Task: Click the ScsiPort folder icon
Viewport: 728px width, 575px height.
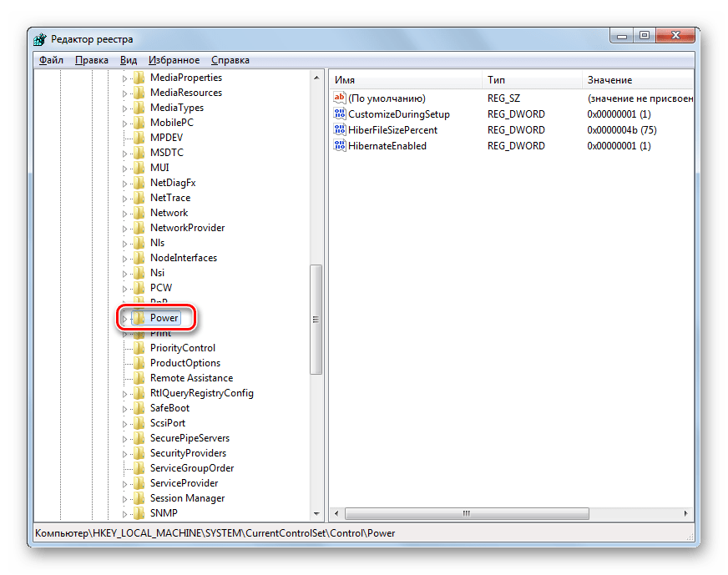Action: pyautogui.click(x=139, y=423)
